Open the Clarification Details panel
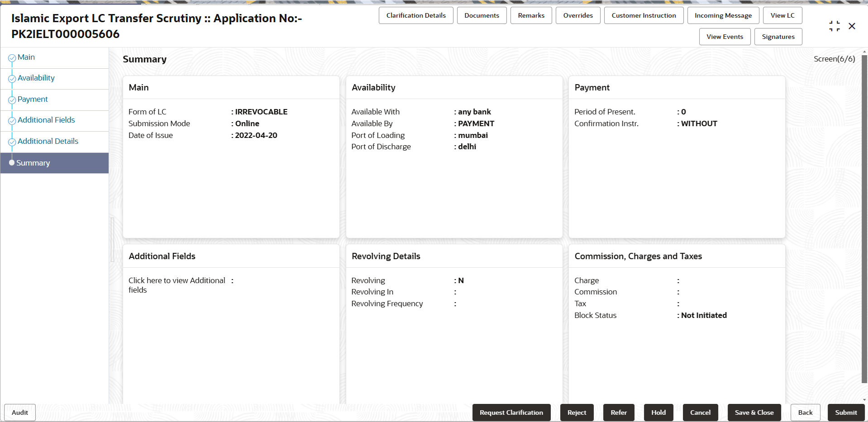The width and height of the screenshot is (868, 422). (x=416, y=15)
